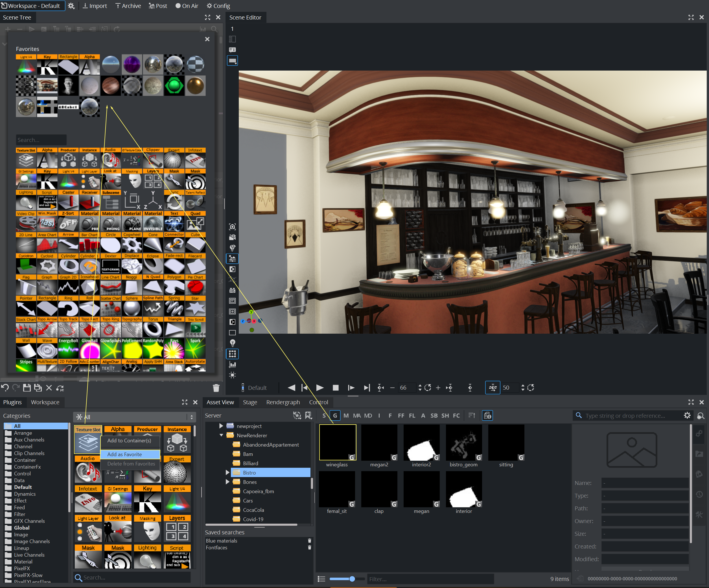Click the trash can icon under Scene Tree

(x=216, y=388)
